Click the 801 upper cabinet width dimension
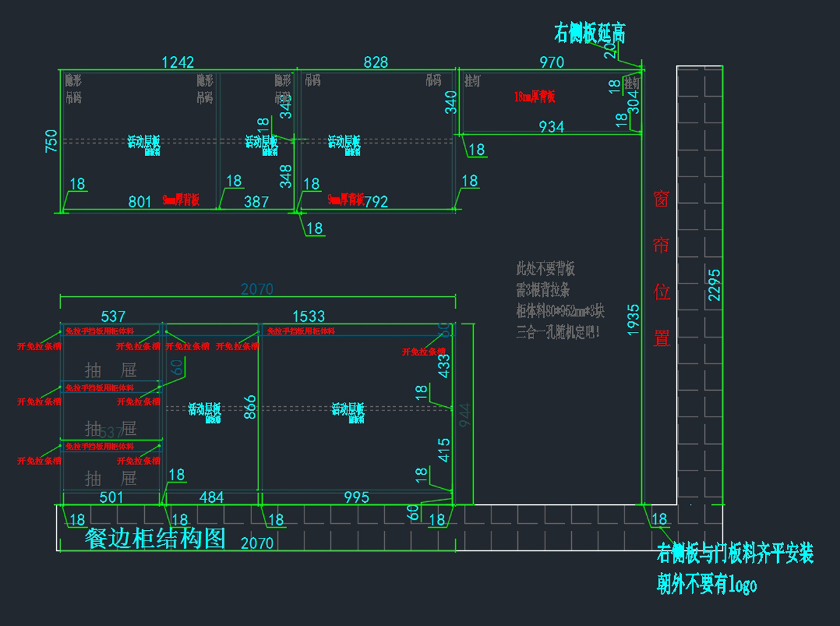Image resolution: width=840 pixels, height=626 pixels. pos(140,202)
